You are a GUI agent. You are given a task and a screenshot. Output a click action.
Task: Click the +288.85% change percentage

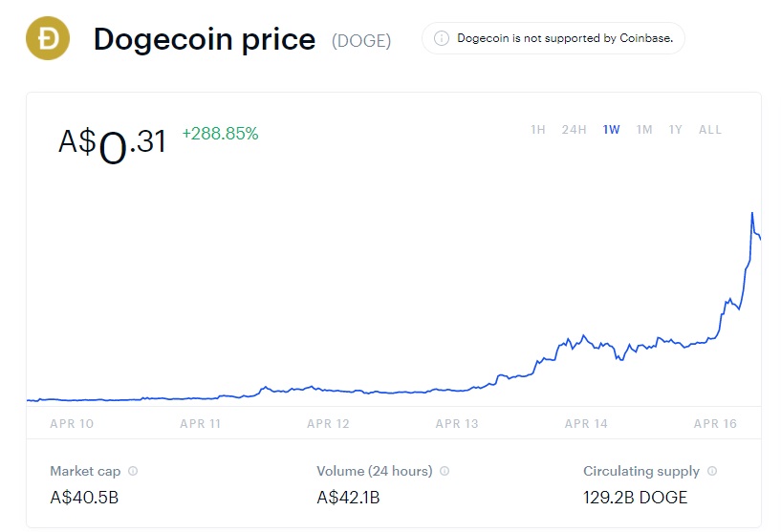click(x=220, y=134)
